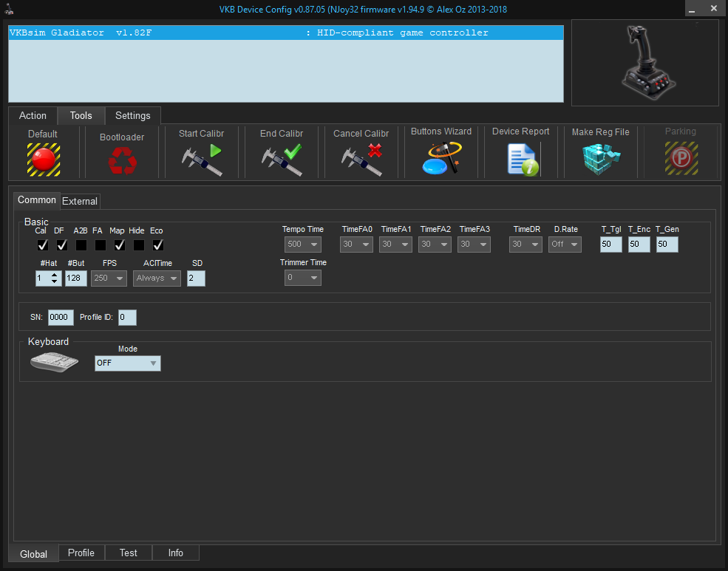Click the Make Reg File icon
The width and height of the screenshot is (728, 571).
coord(600,158)
